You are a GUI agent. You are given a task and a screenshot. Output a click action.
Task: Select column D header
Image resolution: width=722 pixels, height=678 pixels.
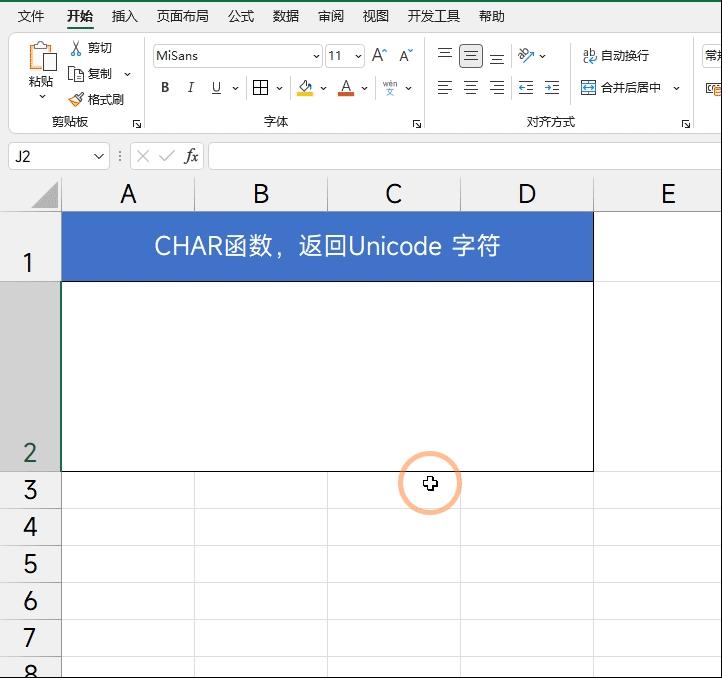click(x=527, y=194)
